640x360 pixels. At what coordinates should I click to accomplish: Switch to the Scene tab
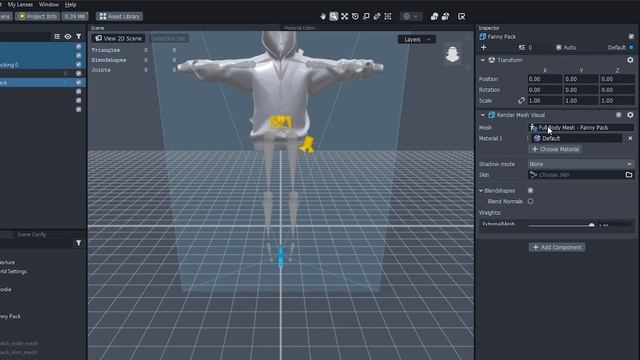click(x=97, y=28)
